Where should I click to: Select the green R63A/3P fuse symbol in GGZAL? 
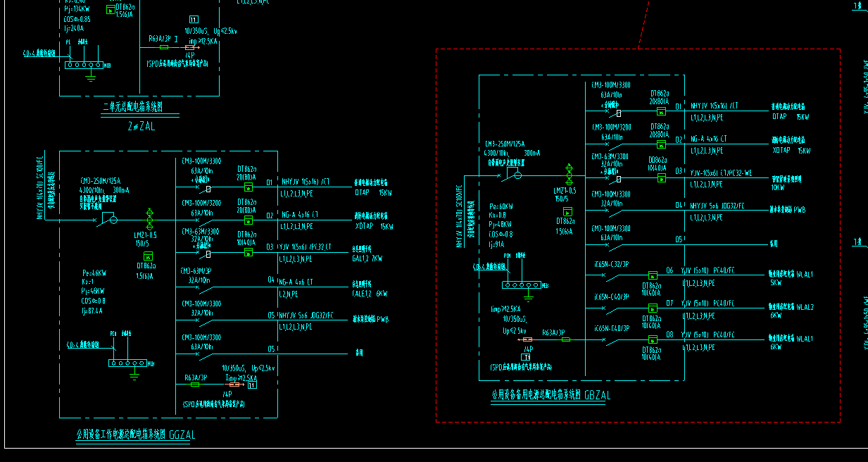[x=196, y=385]
